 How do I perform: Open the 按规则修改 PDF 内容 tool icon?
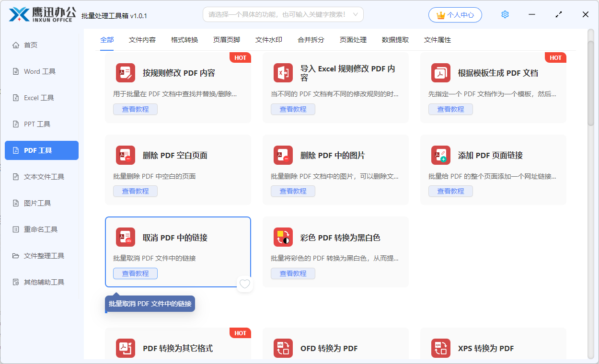[x=126, y=73]
